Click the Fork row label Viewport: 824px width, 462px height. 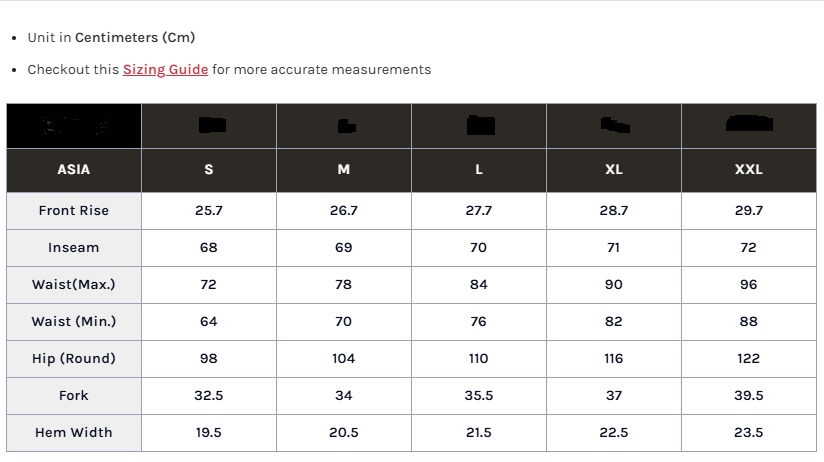click(x=74, y=396)
